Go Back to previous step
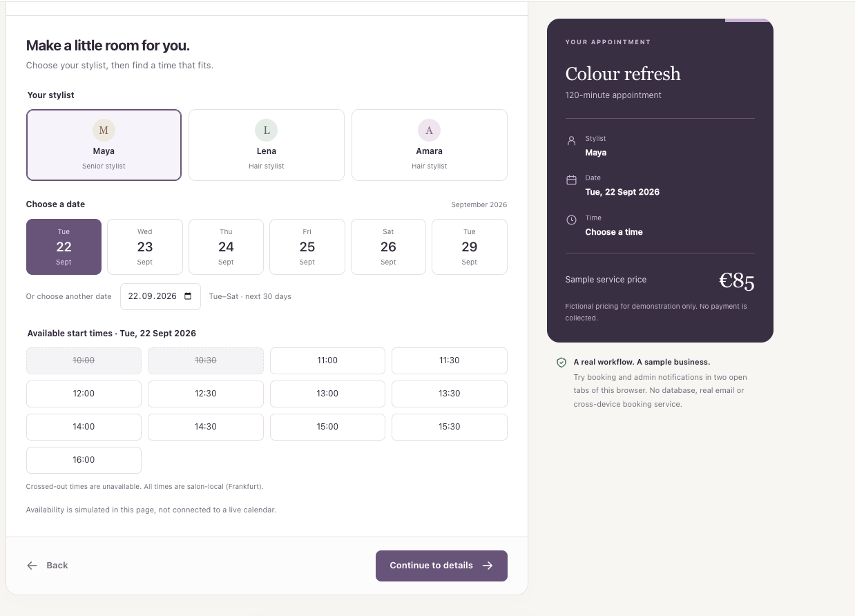The width and height of the screenshot is (855, 616). [48, 566]
